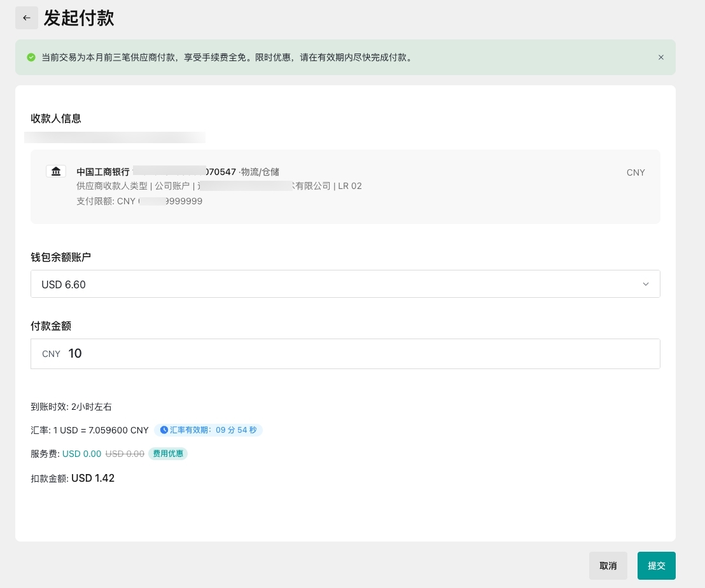Select the 中国工商银行 payee name
Viewport: 705px width, 588px height.
click(103, 172)
